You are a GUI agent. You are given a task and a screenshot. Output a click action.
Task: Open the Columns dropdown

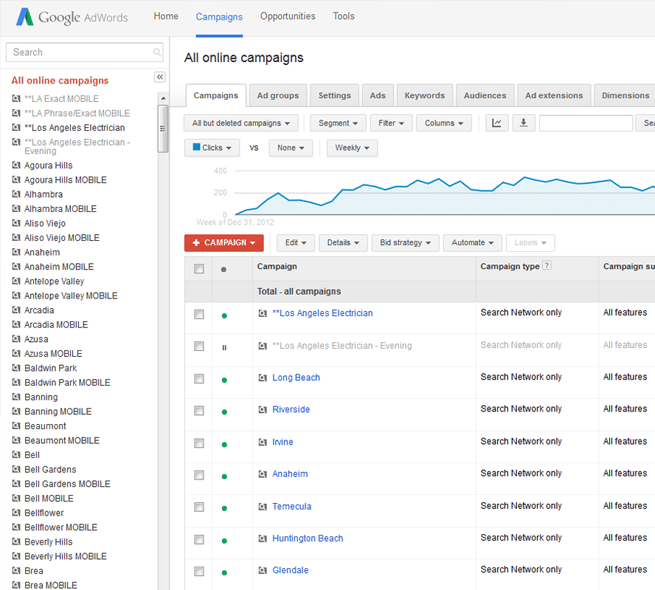(444, 123)
